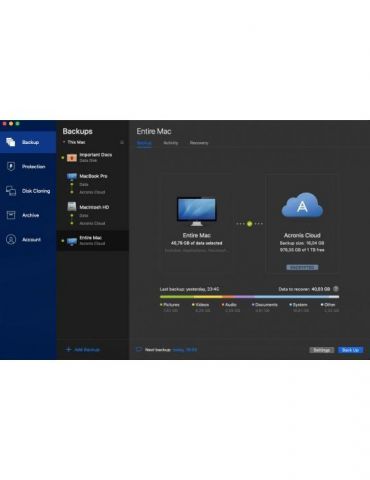Click the Entire Mac title heading
370x480 pixels.
(x=154, y=131)
